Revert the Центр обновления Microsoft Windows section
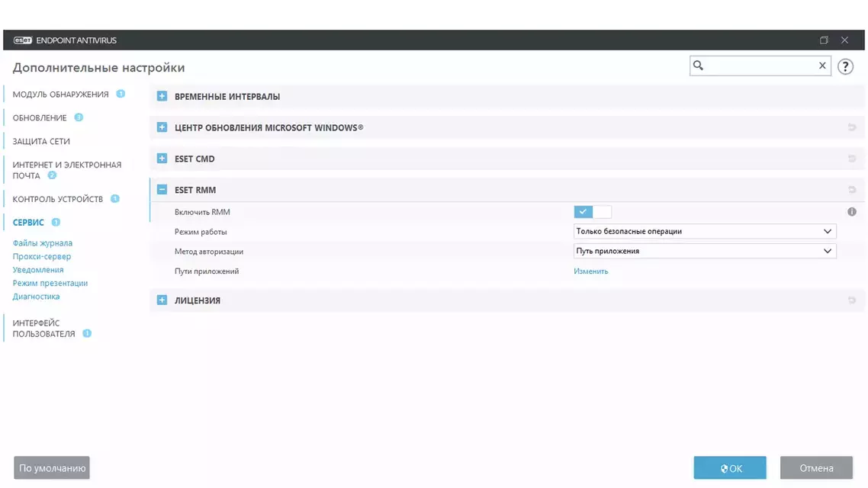The image size is (868, 488). (x=852, y=128)
